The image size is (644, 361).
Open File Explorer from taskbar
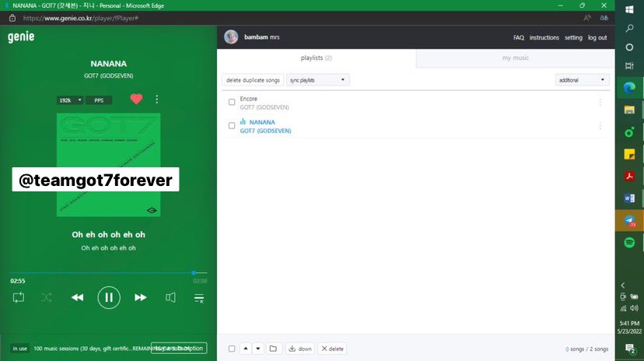[x=629, y=110]
